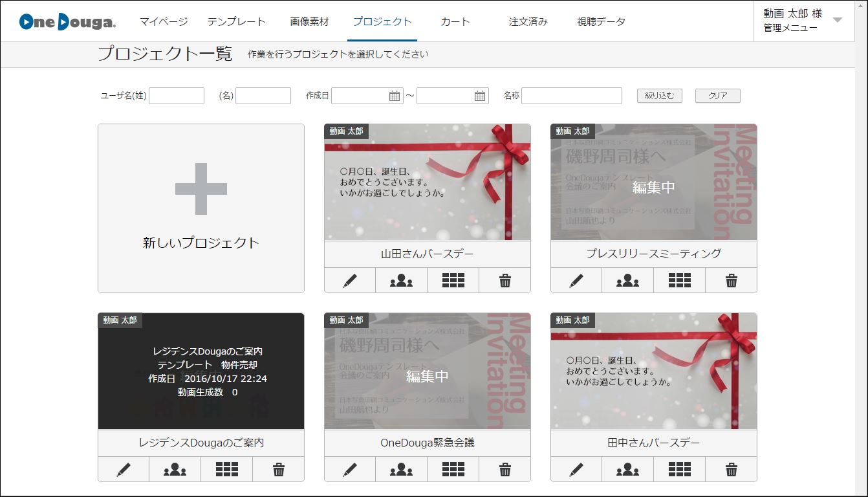Click the start 作成日 date field
Screen dimensions: 868x497
(367, 96)
